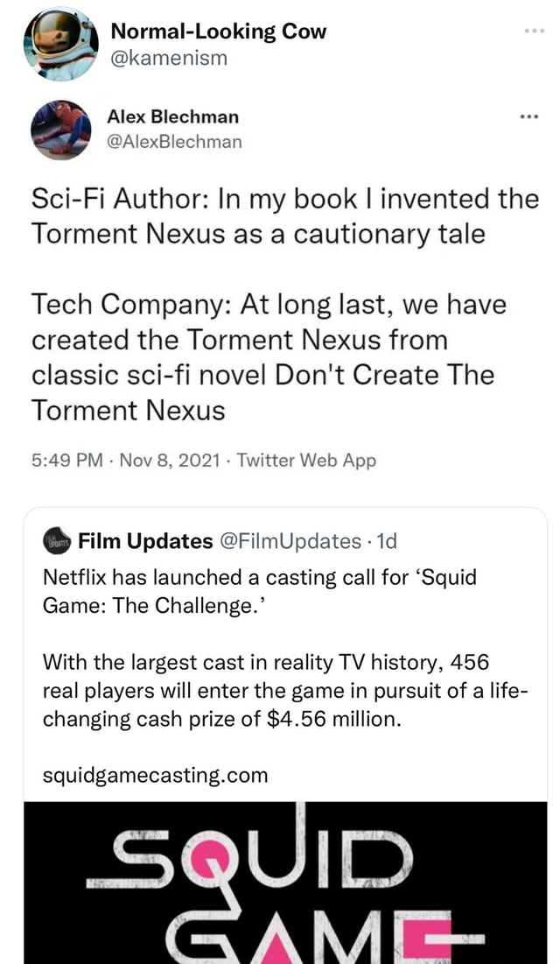Visit the @kamenism handle
Screen dimensions: 560x964
click(x=169, y=58)
